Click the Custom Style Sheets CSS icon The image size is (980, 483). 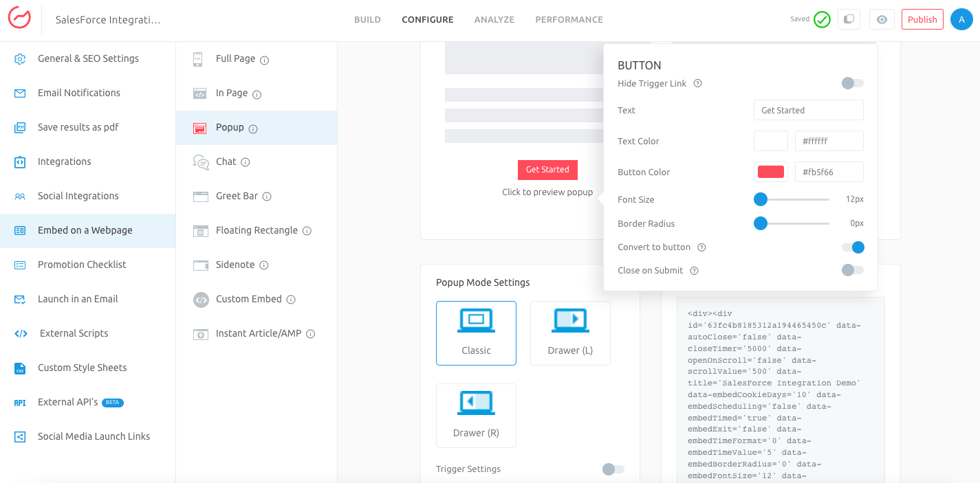point(20,368)
